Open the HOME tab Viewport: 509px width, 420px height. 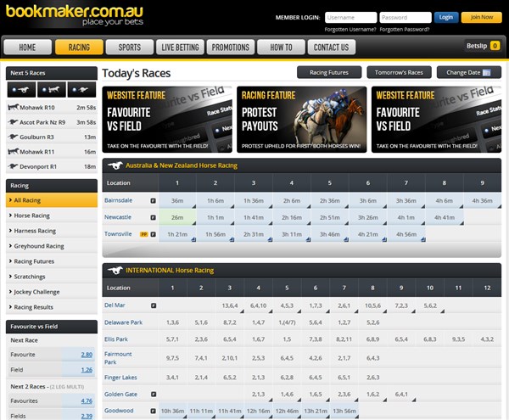[28, 48]
